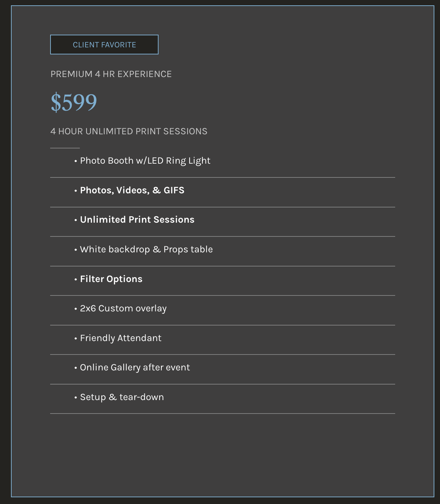The height and width of the screenshot is (504, 440).
Task: Click bullet before 2x6 Custom overlay
Action: point(76,309)
